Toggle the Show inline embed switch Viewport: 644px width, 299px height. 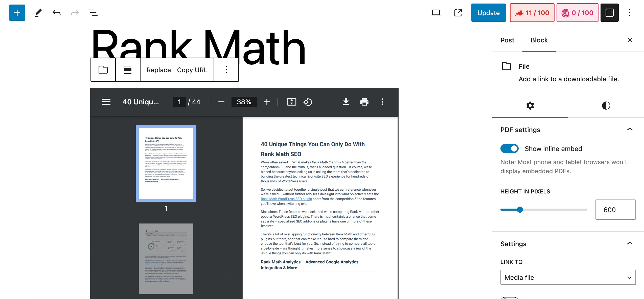(509, 148)
